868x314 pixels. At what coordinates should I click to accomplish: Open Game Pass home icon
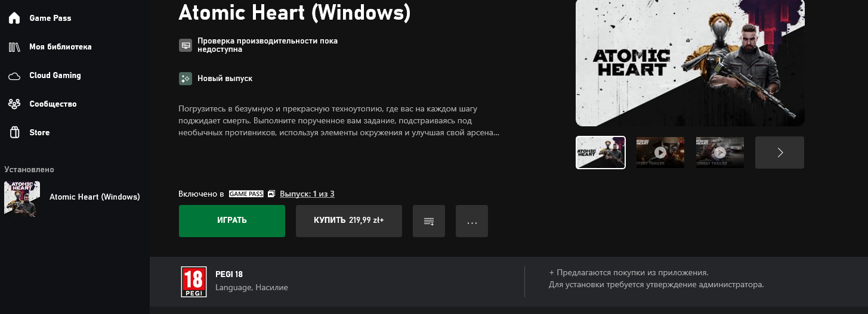pos(14,18)
